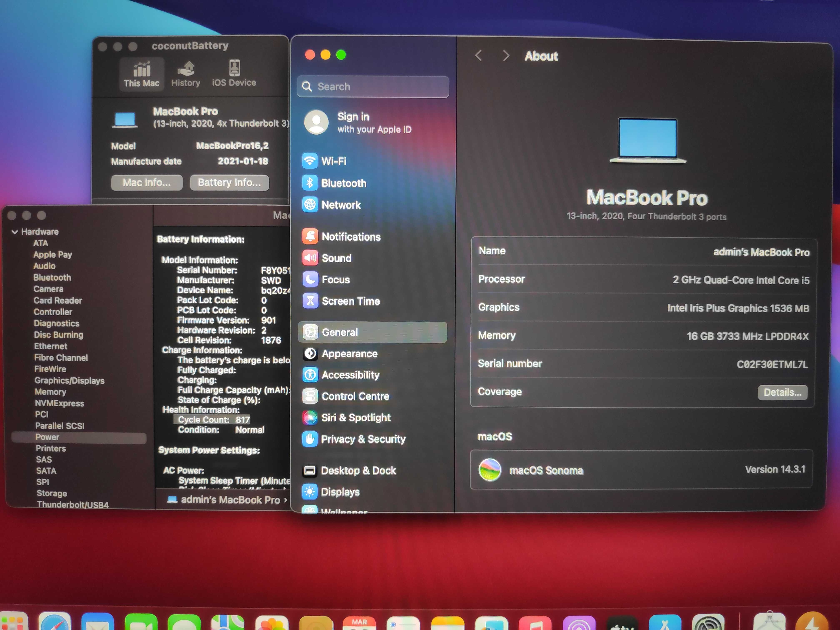Screen dimensions: 840x630
Task: Select Disc Burning in System Information sidebar
Action: 59,335
